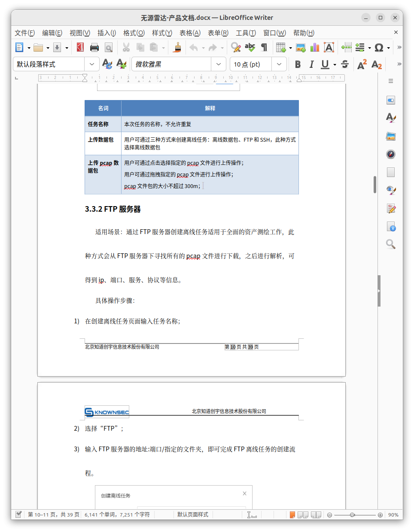Open the Gallery sidebar panel

(x=390, y=137)
